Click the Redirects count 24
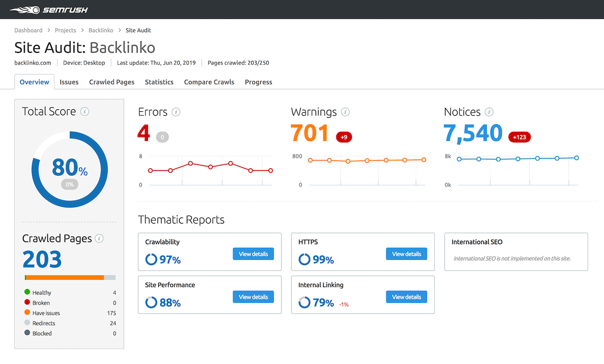This screenshot has height=364, width=604. point(113,323)
